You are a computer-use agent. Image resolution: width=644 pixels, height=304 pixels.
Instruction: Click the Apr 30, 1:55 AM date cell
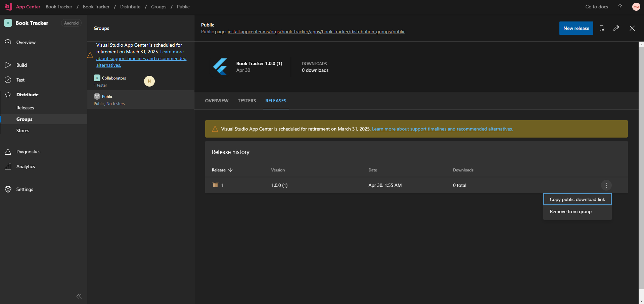coord(385,185)
